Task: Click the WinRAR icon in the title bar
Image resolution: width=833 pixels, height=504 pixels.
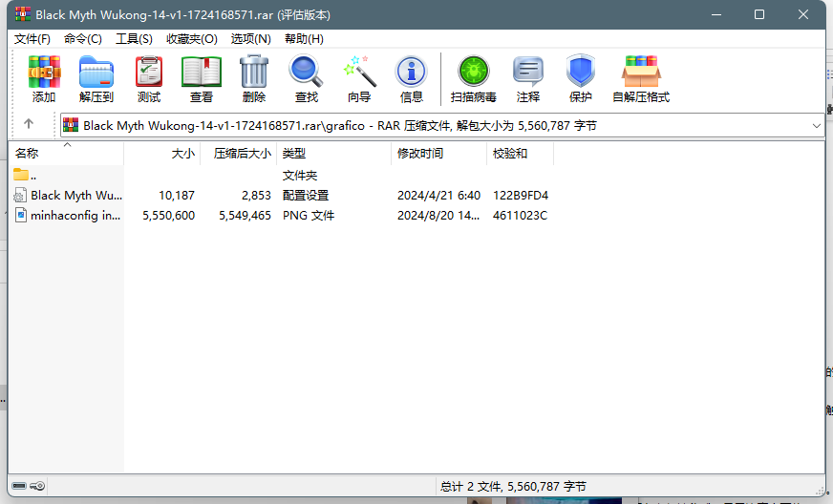Action: tap(23, 14)
